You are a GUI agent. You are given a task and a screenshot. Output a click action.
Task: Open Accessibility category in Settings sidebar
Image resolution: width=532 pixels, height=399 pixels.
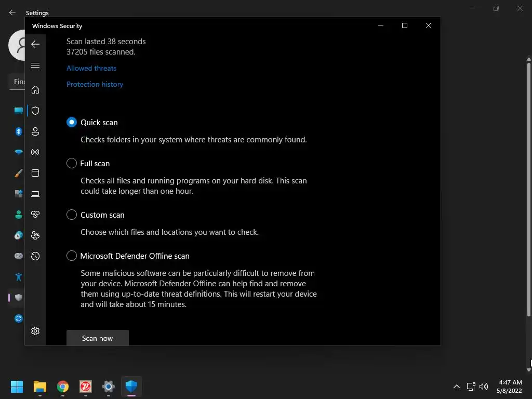pos(18,277)
